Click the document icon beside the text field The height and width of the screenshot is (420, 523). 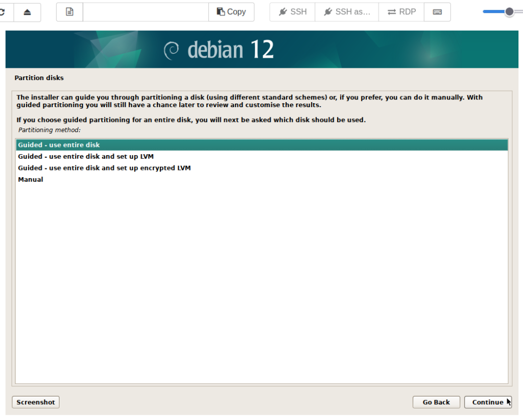pos(70,12)
